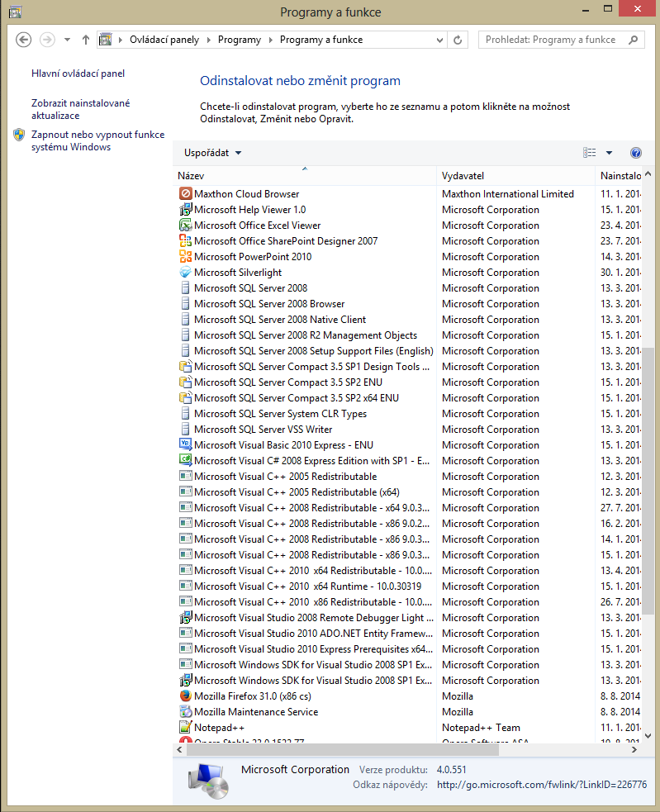This screenshot has width=660, height=812.
Task: Expand the breadcrumb arrow before Ovládací panely
Action: [x=121, y=40]
